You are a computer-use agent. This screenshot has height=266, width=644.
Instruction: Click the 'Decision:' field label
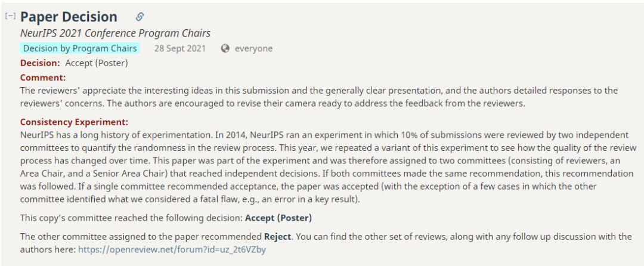click(x=40, y=63)
